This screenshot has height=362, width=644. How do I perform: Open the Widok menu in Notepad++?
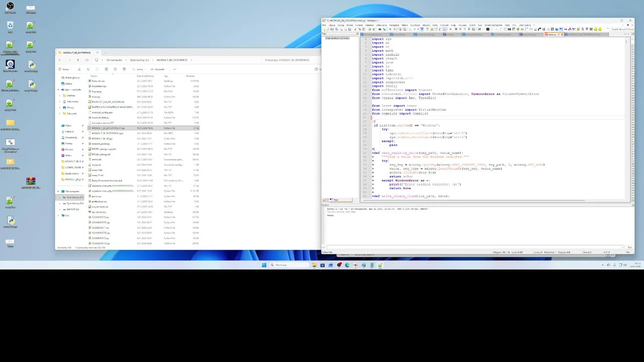point(350,25)
